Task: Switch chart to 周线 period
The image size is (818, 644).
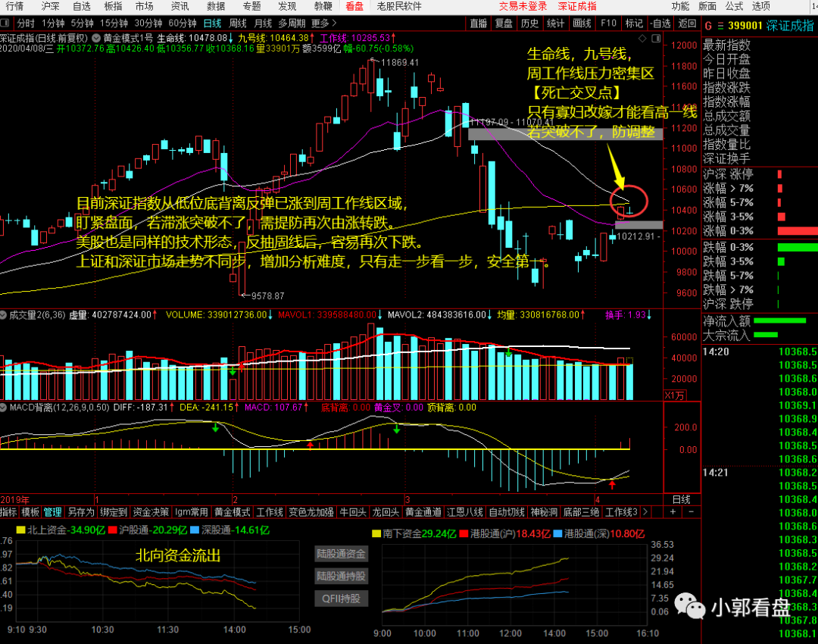Action: coord(238,23)
